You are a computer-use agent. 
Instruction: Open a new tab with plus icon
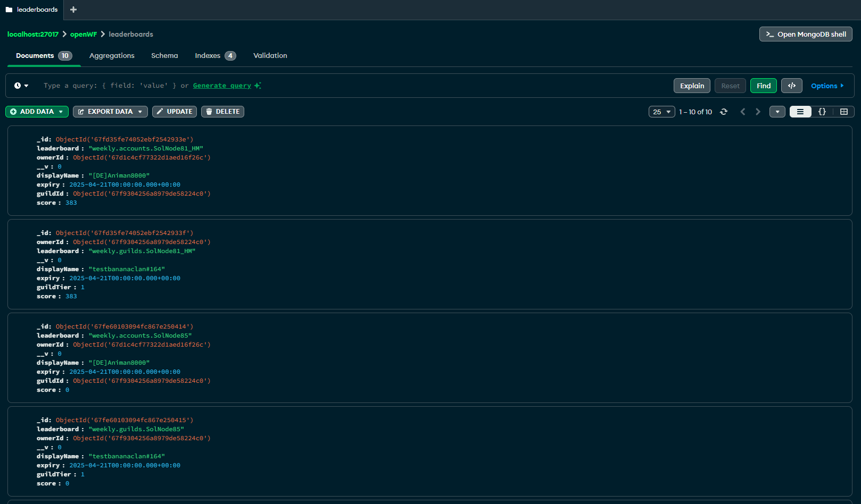[x=73, y=10]
